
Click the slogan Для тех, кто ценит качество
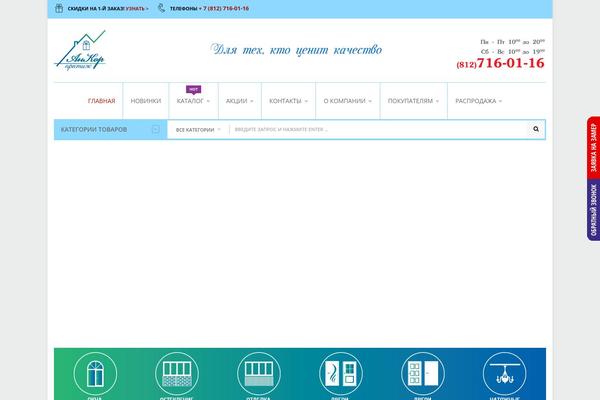[296, 50]
